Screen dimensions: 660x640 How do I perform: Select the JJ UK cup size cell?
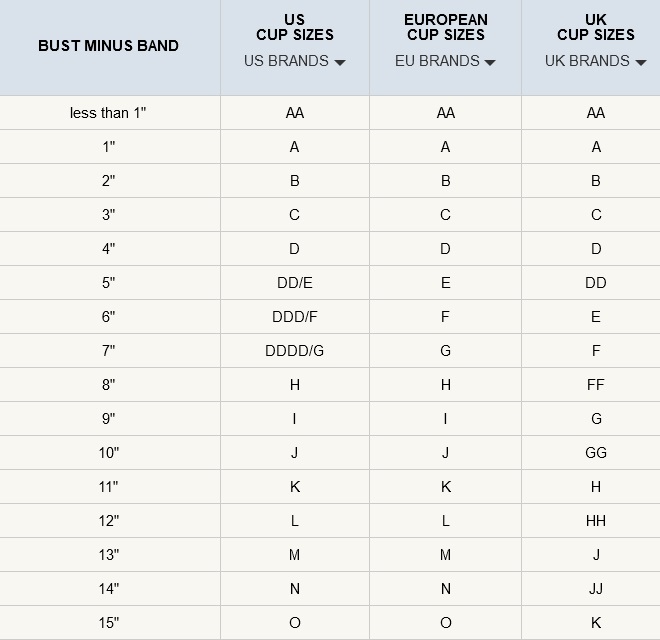pos(596,589)
